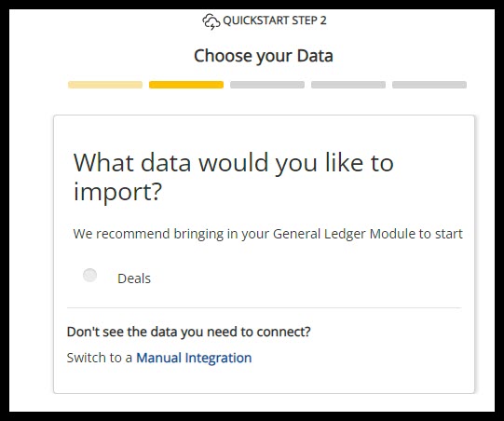
Task: Click the word "start" ending the recommendation
Action: (449, 234)
